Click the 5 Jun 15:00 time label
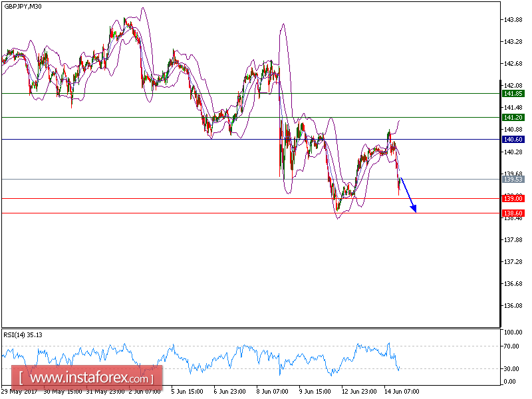Viewport: 532px width, 399px height. tap(187, 391)
